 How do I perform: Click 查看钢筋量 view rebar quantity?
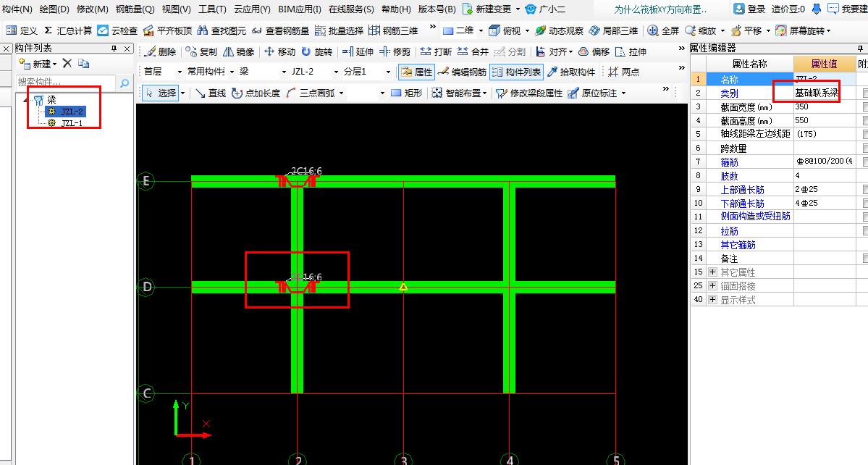coord(280,30)
